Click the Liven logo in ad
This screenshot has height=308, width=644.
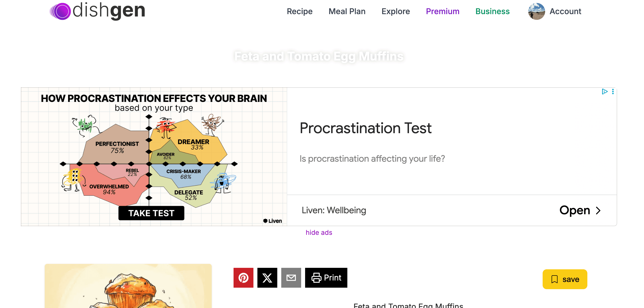[273, 221]
